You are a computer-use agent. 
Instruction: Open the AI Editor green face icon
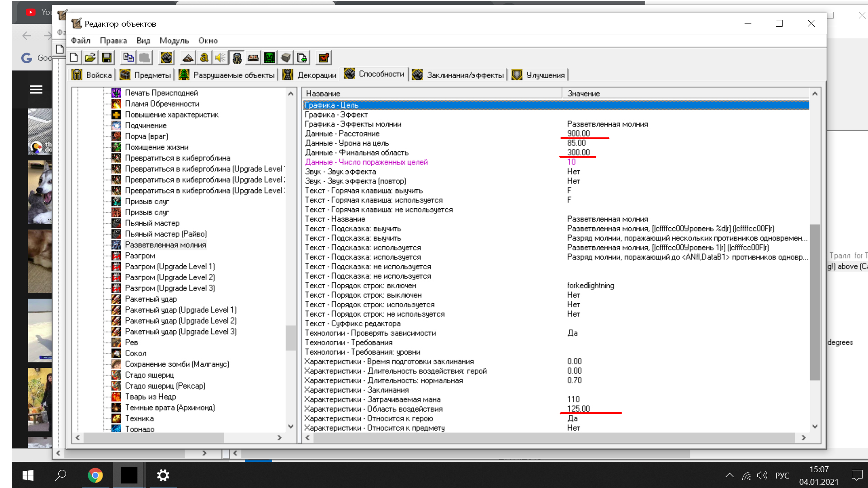click(269, 58)
